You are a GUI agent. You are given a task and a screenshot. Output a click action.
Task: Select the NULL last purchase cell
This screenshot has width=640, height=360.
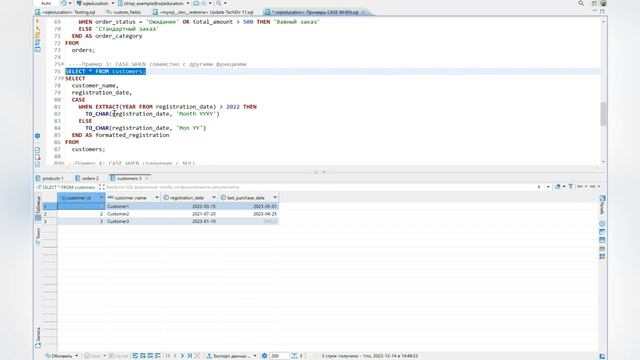pyautogui.click(x=249, y=221)
